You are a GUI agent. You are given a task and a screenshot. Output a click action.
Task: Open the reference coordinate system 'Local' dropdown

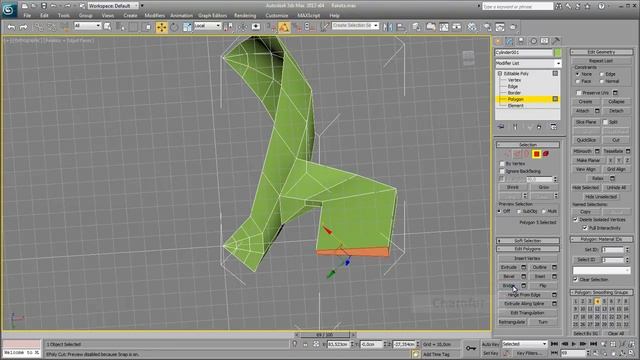207,26
